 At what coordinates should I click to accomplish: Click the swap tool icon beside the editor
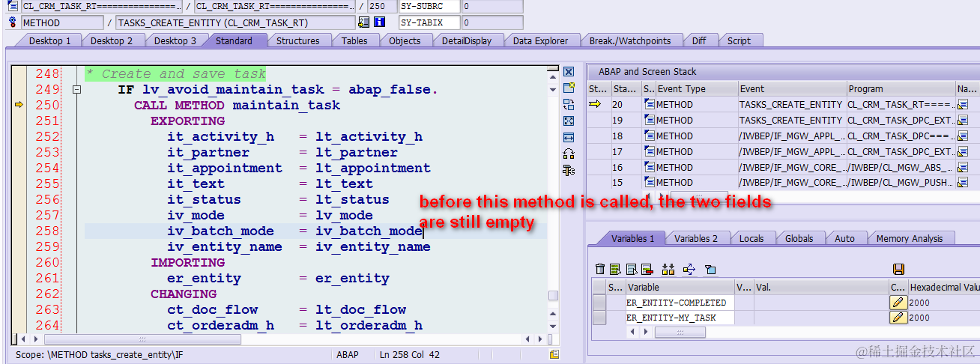pos(568,105)
